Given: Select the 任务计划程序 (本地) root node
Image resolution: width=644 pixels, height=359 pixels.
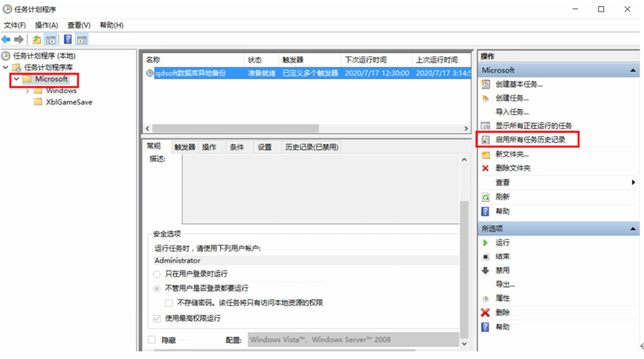Looking at the screenshot, I should pyautogui.click(x=44, y=56).
